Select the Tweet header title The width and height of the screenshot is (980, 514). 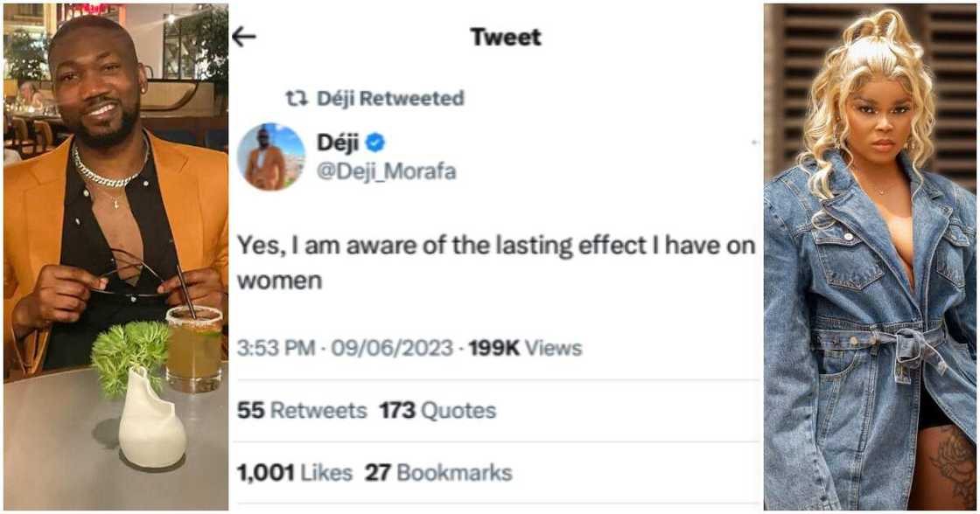(x=506, y=37)
